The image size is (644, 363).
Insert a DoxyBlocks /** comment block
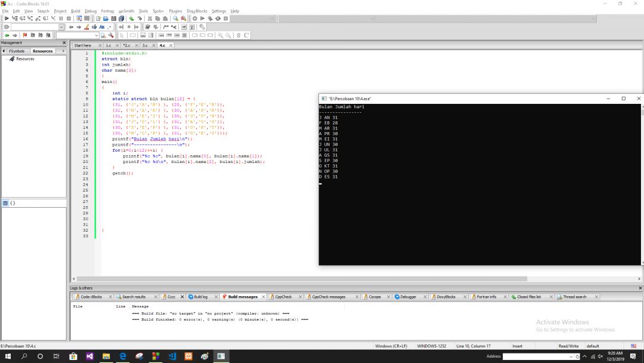click(x=166, y=27)
